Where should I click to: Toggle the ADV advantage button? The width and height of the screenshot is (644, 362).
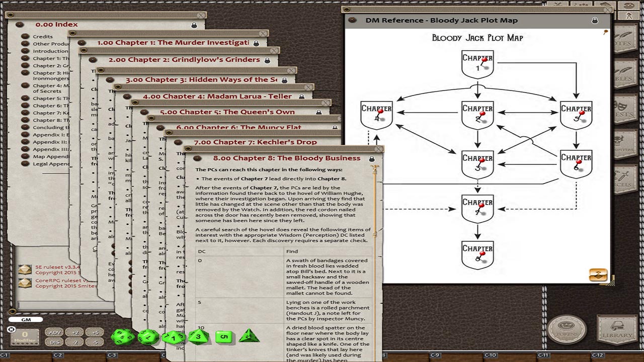(54, 332)
